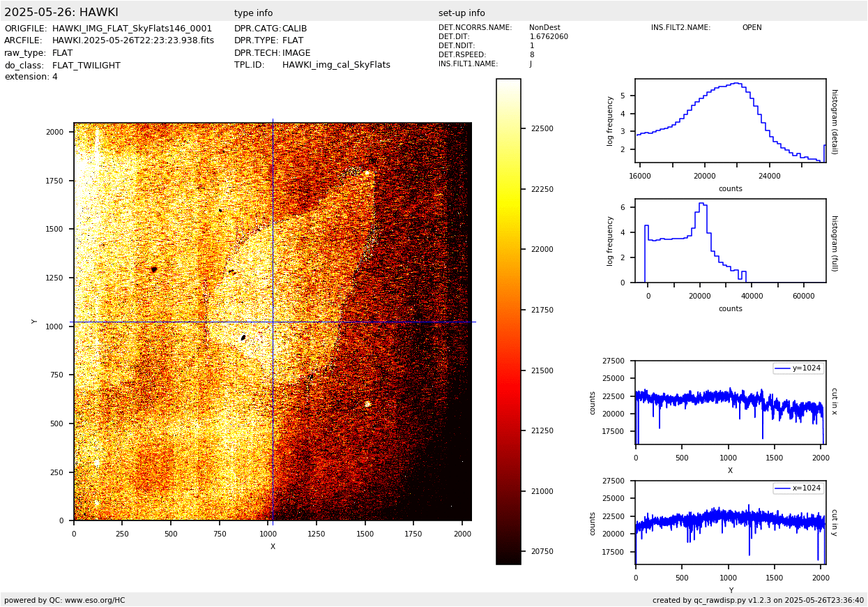Viewport: 868px width, 607px height.
Task: Click the ARCFILE fits filename
Action: [x=133, y=40]
